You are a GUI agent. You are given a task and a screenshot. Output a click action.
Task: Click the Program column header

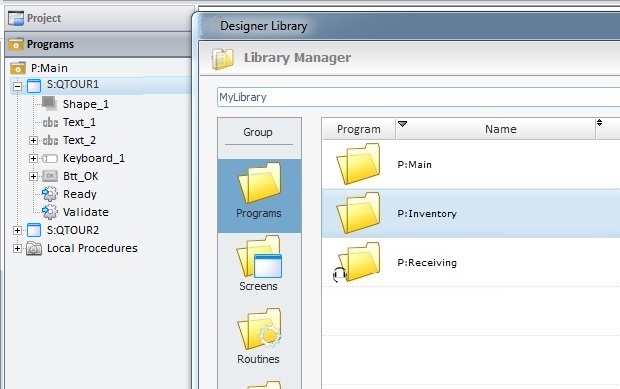359,129
